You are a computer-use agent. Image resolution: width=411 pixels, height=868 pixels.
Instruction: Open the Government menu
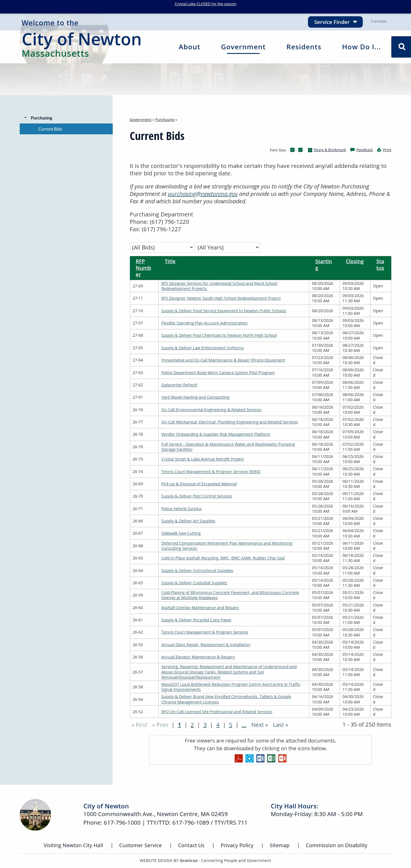coord(243,47)
